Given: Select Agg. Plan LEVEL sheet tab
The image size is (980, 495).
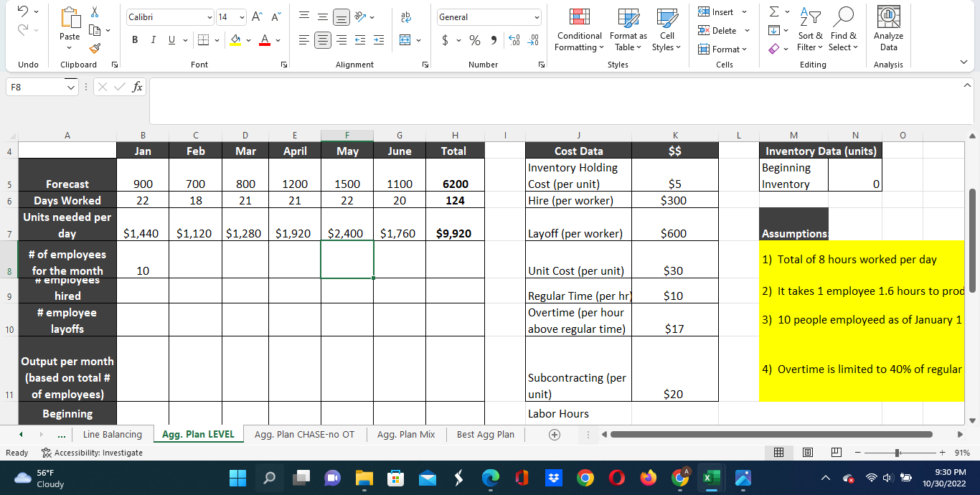Looking at the screenshot, I should [x=198, y=434].
